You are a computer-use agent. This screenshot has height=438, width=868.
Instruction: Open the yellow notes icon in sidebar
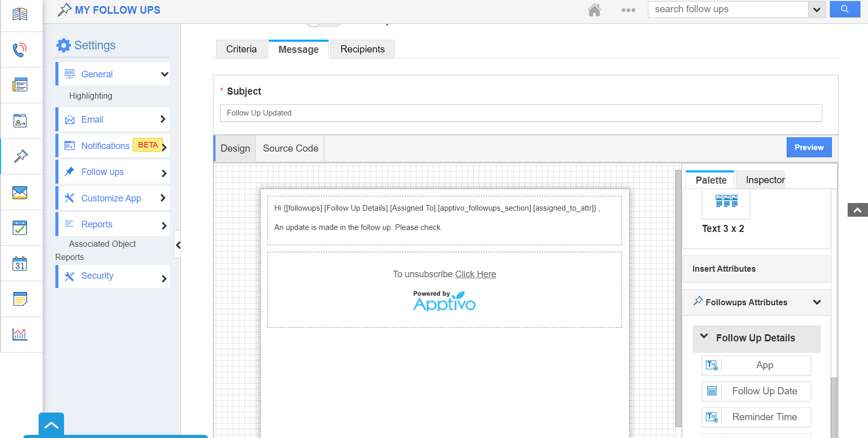pyautogui.click(x=20, y=299)
